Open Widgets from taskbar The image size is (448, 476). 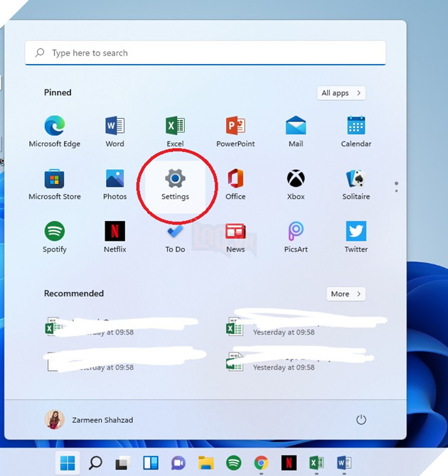coord(151,463)
